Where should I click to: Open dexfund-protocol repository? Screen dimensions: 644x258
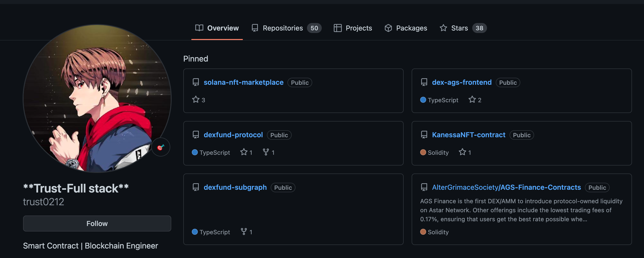[x=233, y=135]
